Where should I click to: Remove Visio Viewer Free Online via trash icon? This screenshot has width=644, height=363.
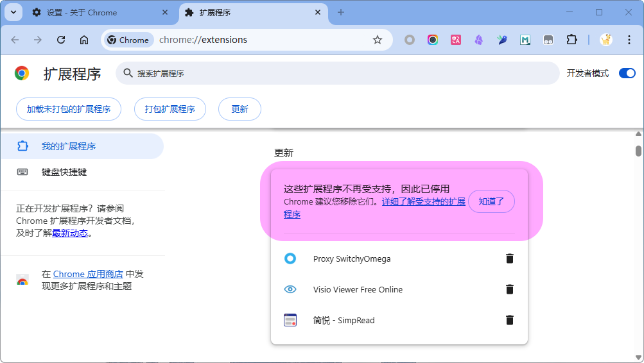point(510,289)
